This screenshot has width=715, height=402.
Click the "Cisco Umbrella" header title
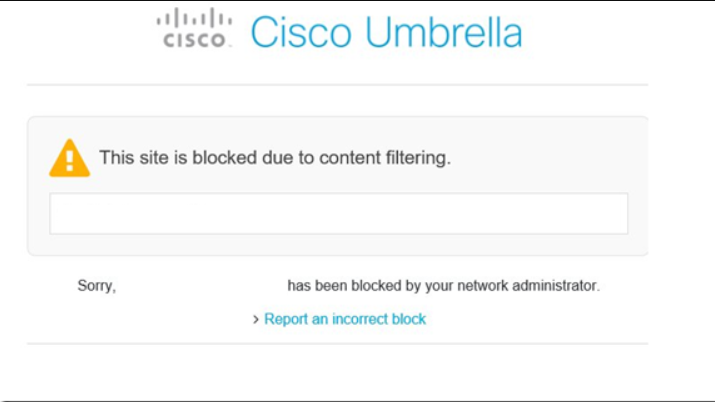386,33
